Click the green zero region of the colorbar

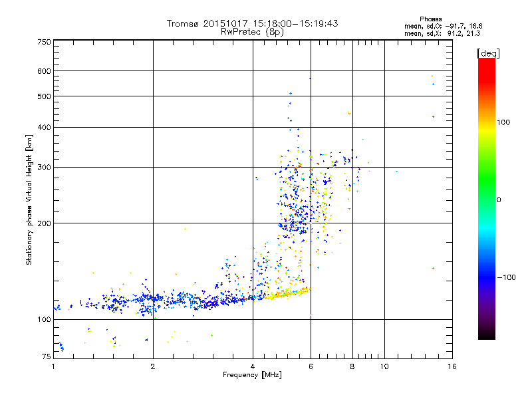coord(487,199)
